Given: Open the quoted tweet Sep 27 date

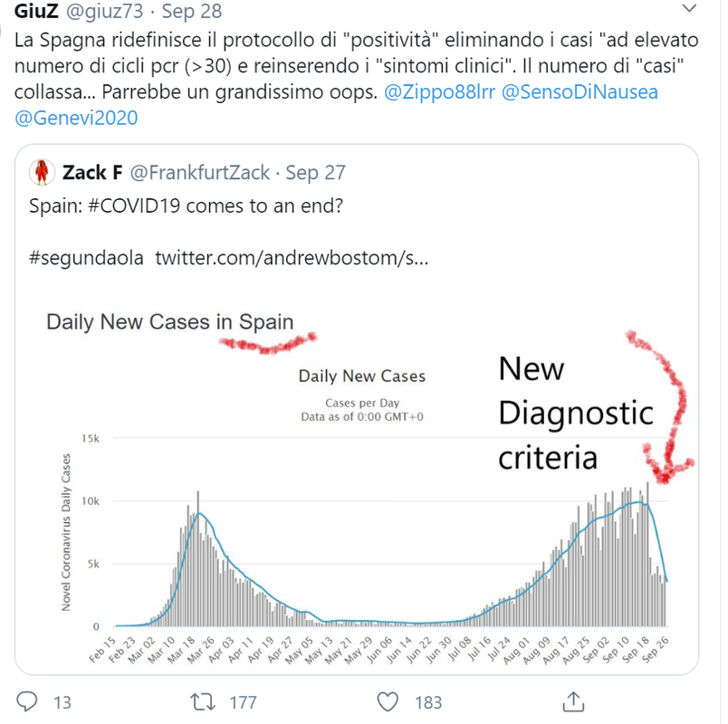Looking at the screenshot, I should (x=315, y=172).
